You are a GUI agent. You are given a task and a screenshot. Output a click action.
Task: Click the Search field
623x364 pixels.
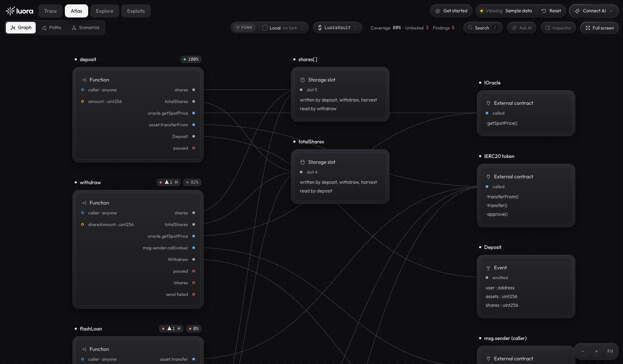(x=483, y=28)
